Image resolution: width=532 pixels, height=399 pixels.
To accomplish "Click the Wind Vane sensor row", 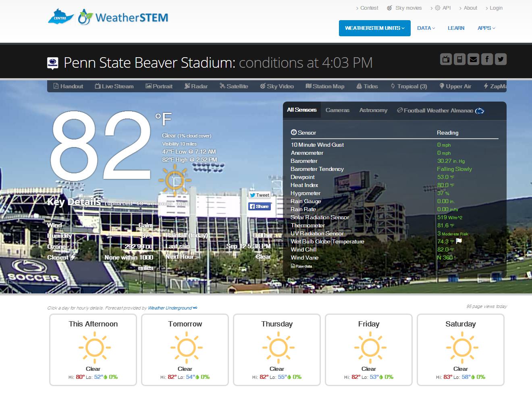I will point(395,258).
